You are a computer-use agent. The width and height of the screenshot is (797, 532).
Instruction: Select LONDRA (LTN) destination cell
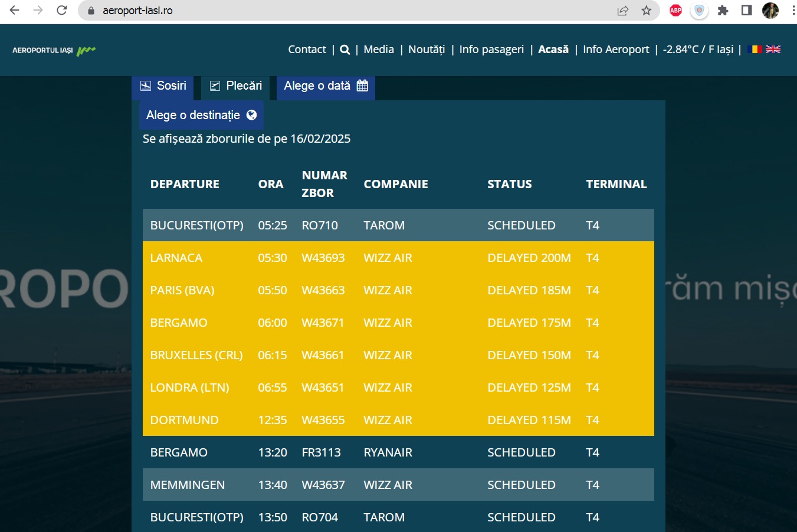click(x=190, y=387)
